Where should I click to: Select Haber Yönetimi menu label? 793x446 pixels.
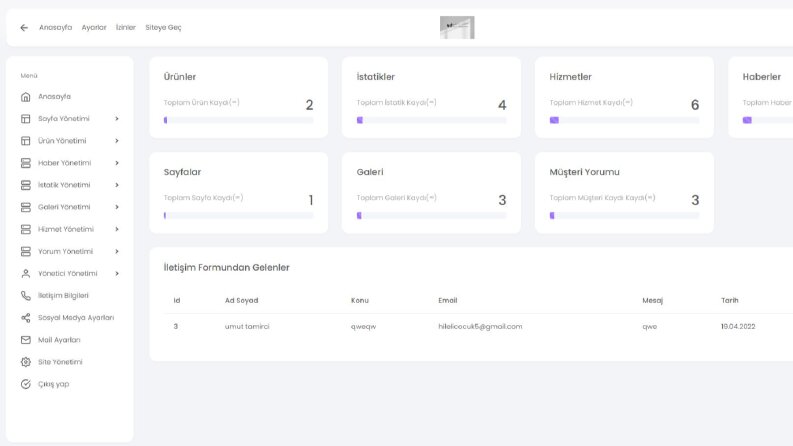64,163
